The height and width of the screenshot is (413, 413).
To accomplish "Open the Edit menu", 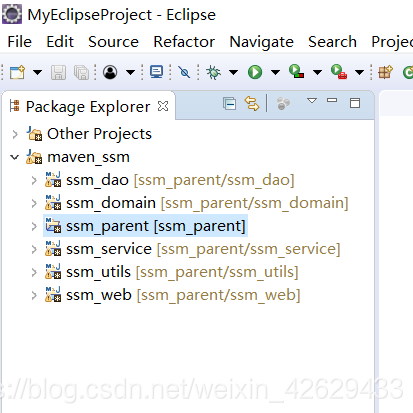I will pyautogui.click(x=60, y=42).
